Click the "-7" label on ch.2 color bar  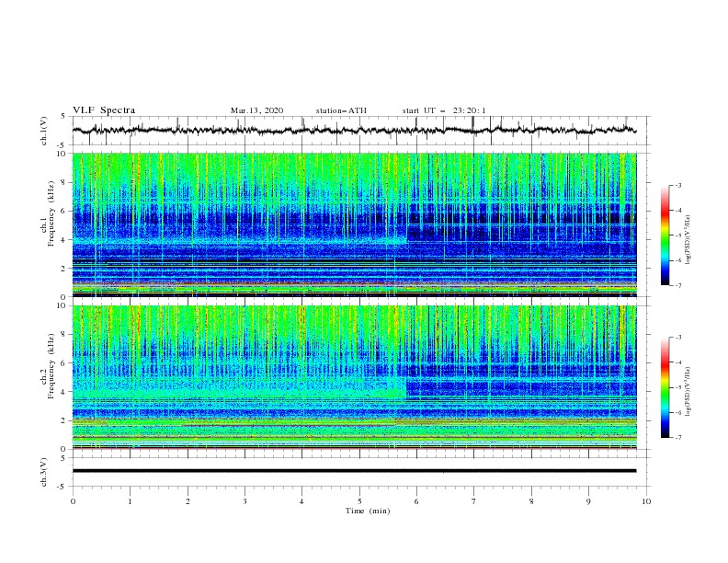(x=677, y=438)
